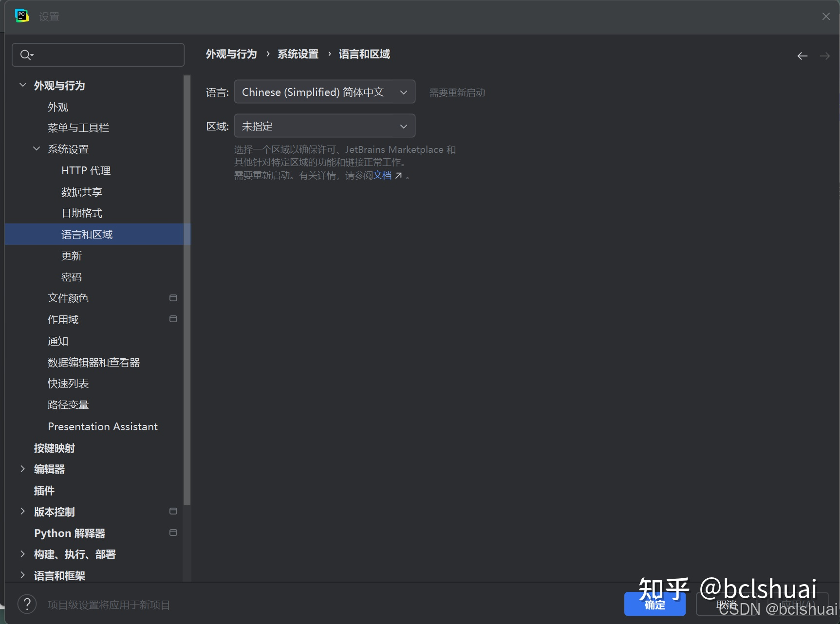Expand the 构建、执行、部署 section chevron

(x=22, y=554)
